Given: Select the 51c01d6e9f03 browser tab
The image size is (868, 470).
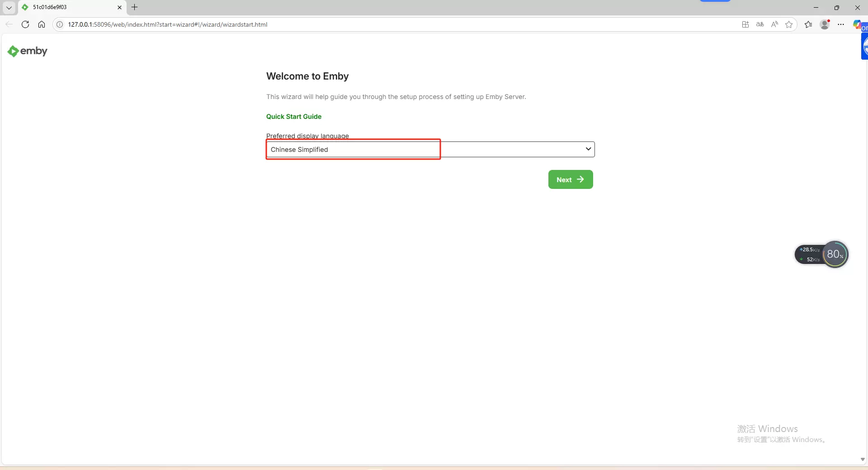Looking at the screenshot, I should 68,7.
